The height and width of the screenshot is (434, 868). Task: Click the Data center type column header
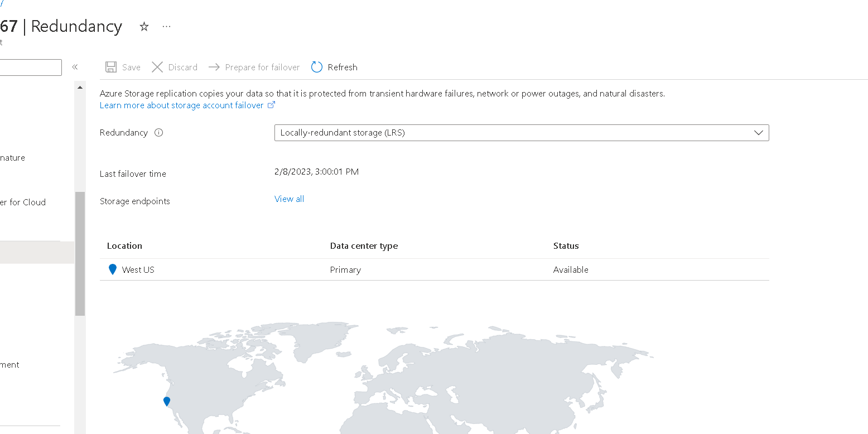point(364,246)
